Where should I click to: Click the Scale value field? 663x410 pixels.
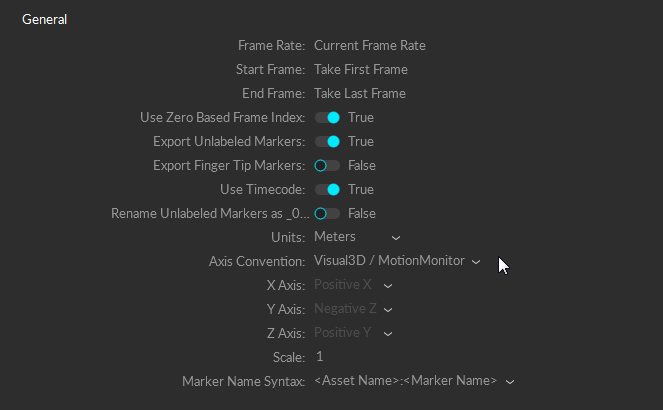click(x=320, y=357)
